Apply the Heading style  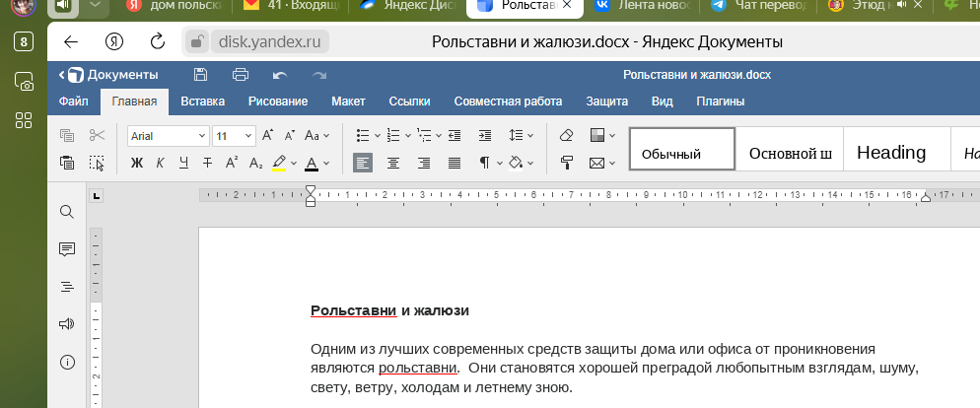pos(897,149)
